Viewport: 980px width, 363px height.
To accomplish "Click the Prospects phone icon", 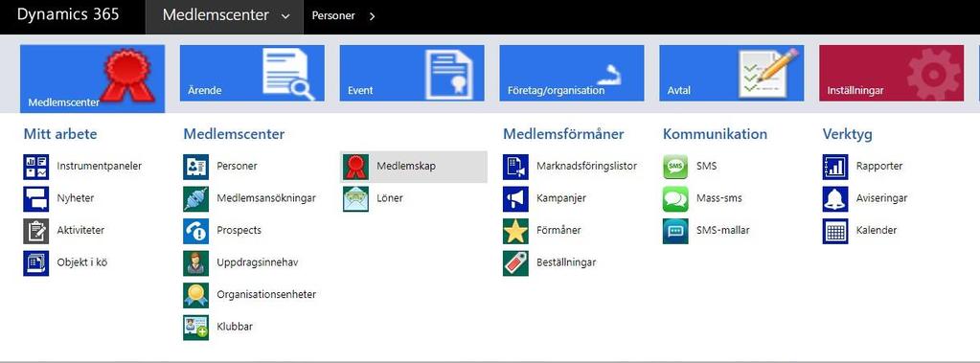I will [195, 231].
